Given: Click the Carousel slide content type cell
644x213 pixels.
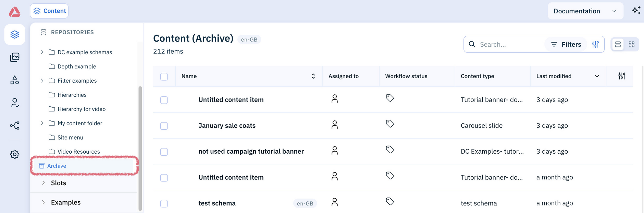Looking at the screenshot, I should coord(481,126).
